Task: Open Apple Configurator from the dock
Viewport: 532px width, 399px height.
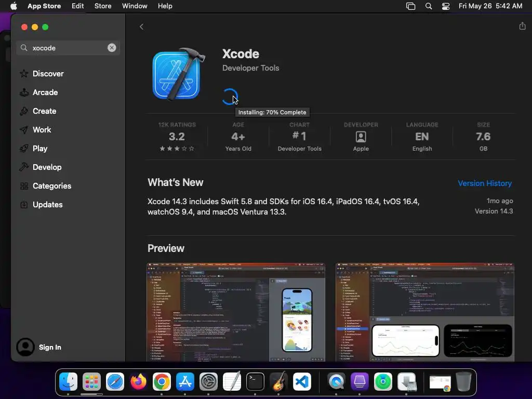Action: 360,382
